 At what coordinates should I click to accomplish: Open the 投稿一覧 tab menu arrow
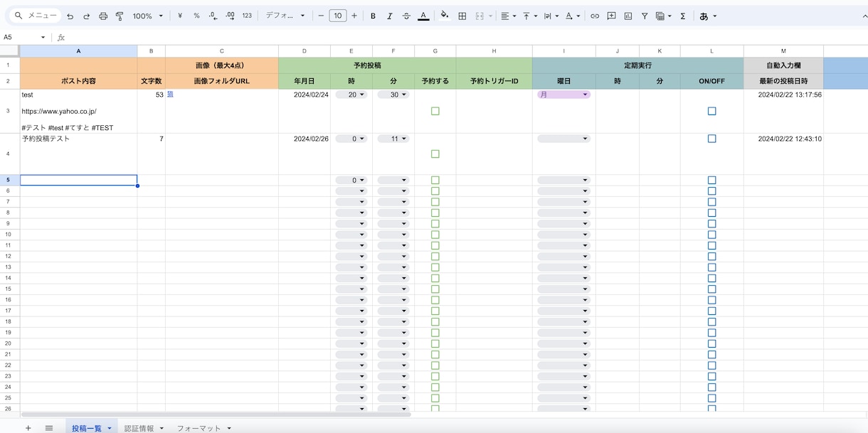(110, 428)
